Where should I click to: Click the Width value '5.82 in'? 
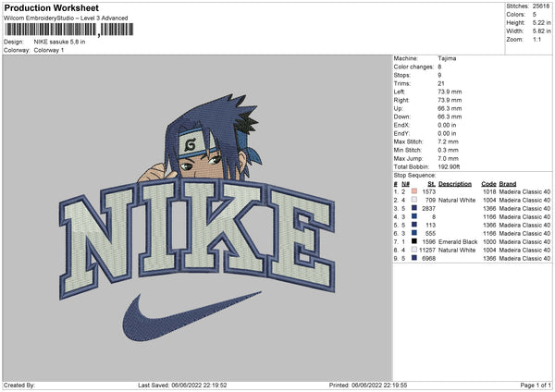[x=541, y=31]
